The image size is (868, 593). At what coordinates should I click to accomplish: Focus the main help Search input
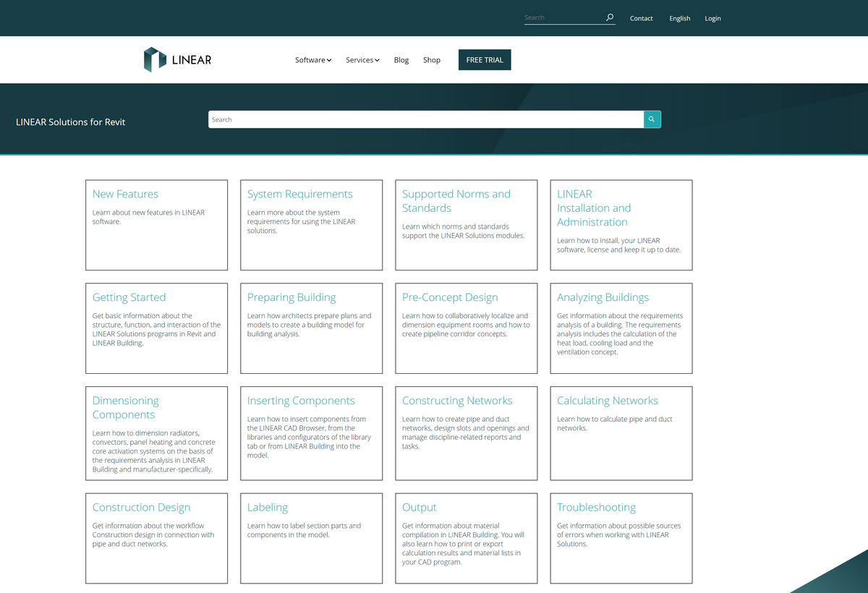point(426,119)
